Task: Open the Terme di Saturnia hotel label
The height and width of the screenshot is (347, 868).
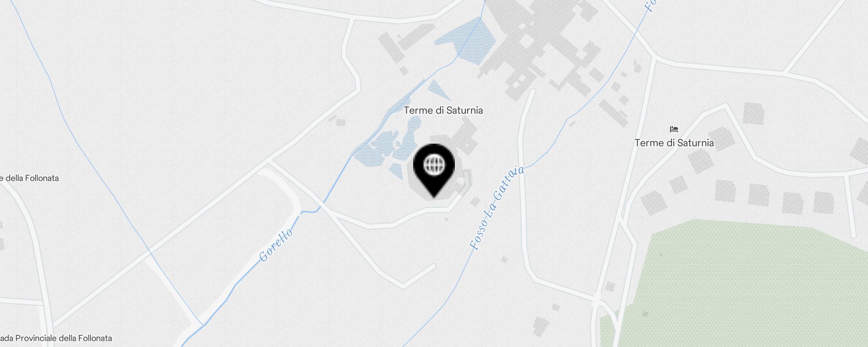Action: coord(674,143)
